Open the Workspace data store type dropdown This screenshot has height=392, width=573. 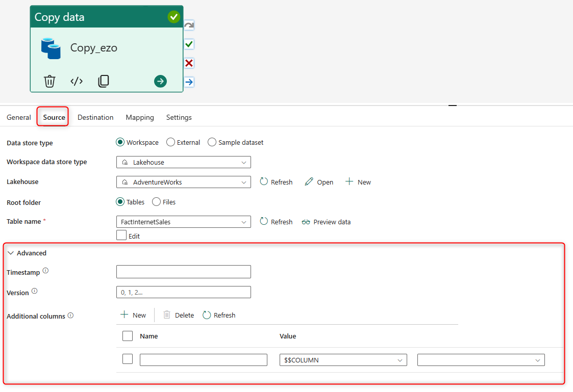click(184, 162)
